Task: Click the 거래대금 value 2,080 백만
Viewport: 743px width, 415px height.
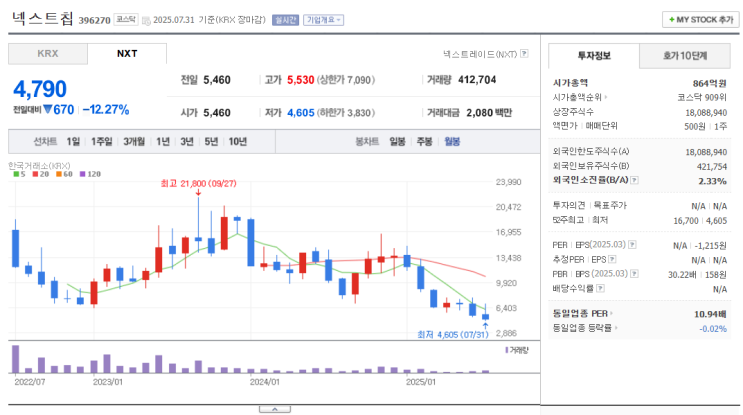Action: 489,113
